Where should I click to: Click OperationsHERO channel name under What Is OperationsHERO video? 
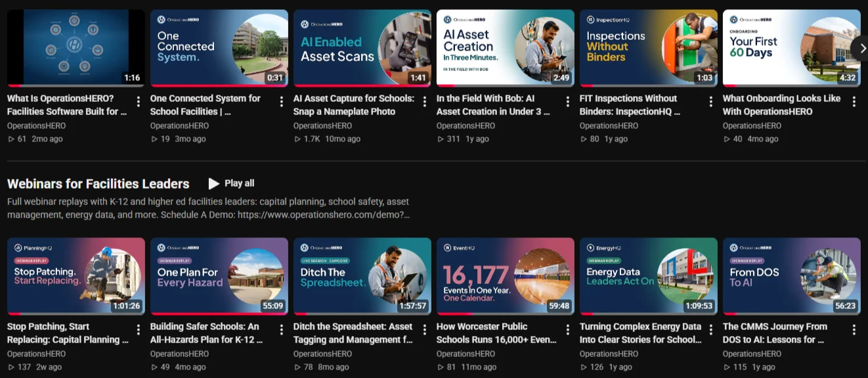(x=37, y=126)
